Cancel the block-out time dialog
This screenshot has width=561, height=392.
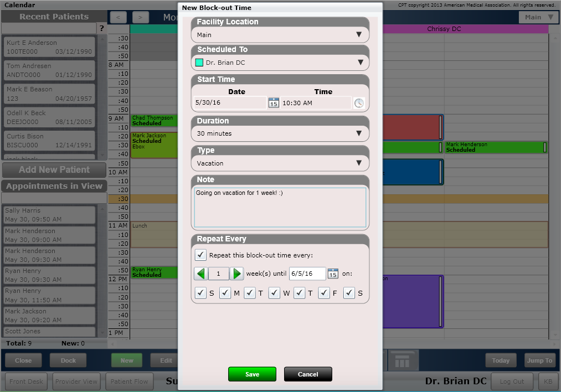(308, 374)
